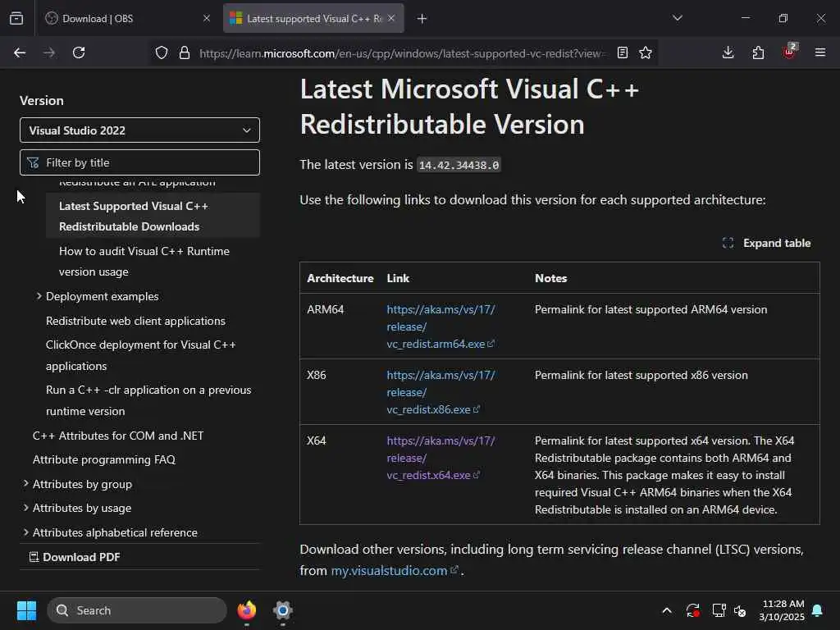Click the muted volume tray icon
Screen dimensions: 840x630
coord(741,610)
